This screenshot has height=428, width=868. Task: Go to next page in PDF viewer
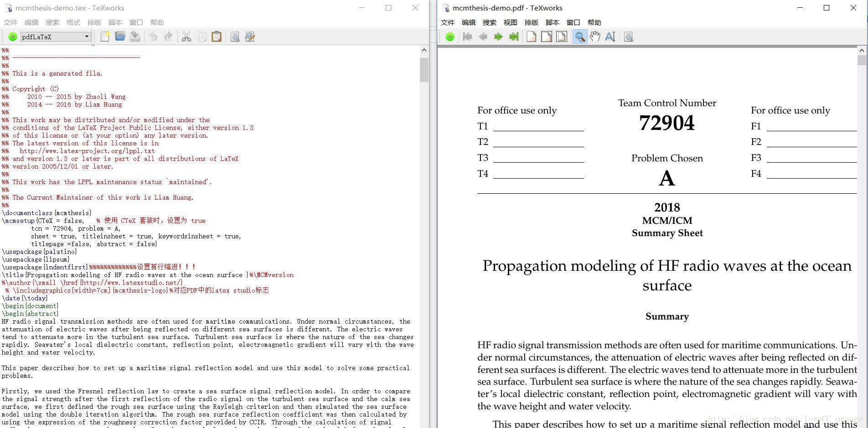(x=498, y=37)
